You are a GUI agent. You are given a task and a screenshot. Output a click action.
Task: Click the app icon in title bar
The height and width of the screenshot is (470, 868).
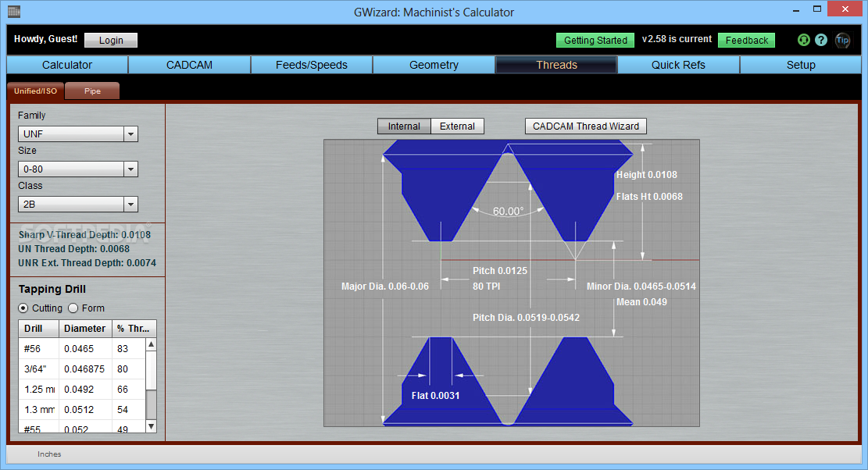pos(14,11)
